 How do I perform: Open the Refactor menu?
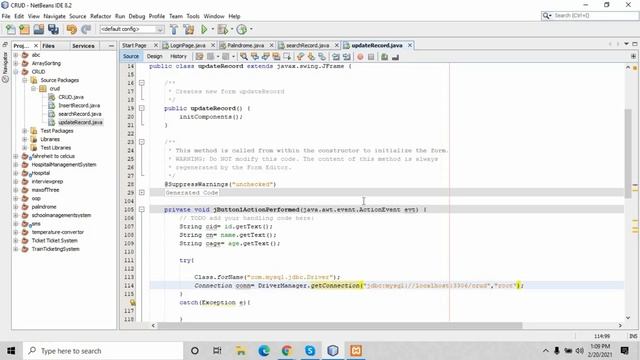click(x=100, y=16)
